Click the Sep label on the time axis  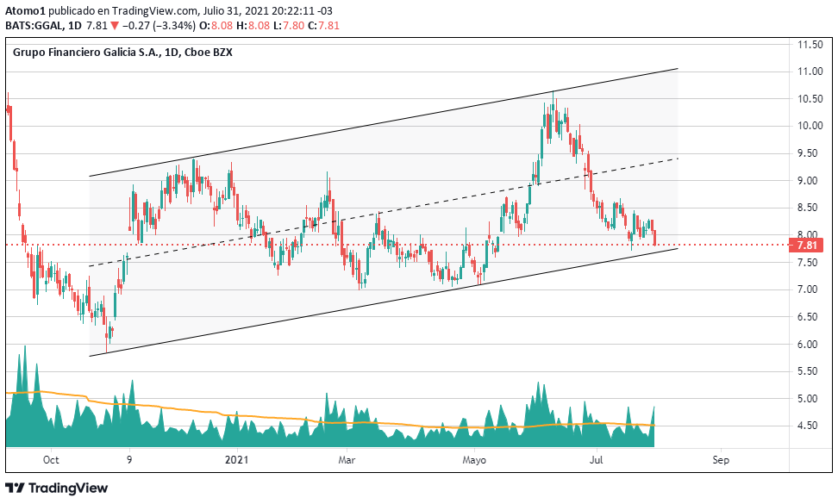pos(721,460)
